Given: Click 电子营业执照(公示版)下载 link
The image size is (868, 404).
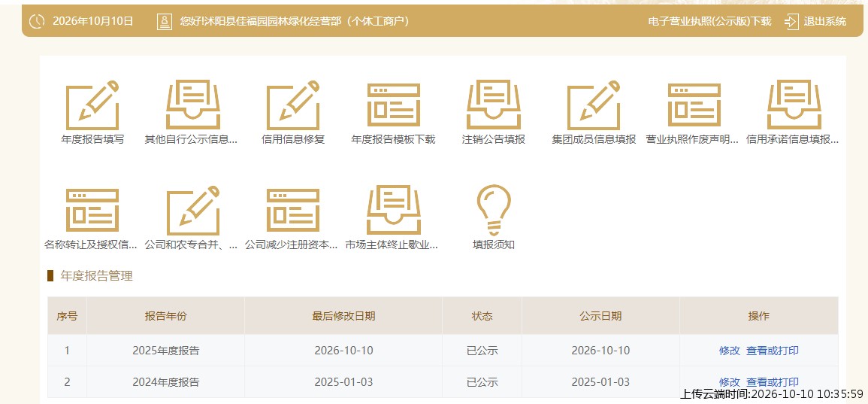Looking at the screenshot, I should click(x=709, y=22).
